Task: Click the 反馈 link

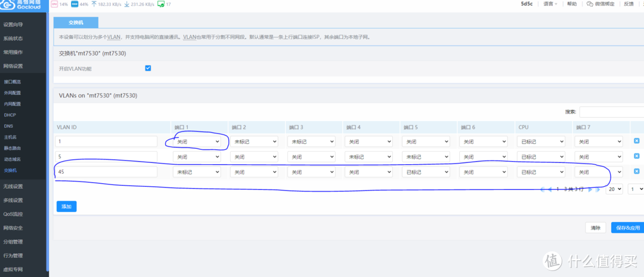Action: pos(629,4)
